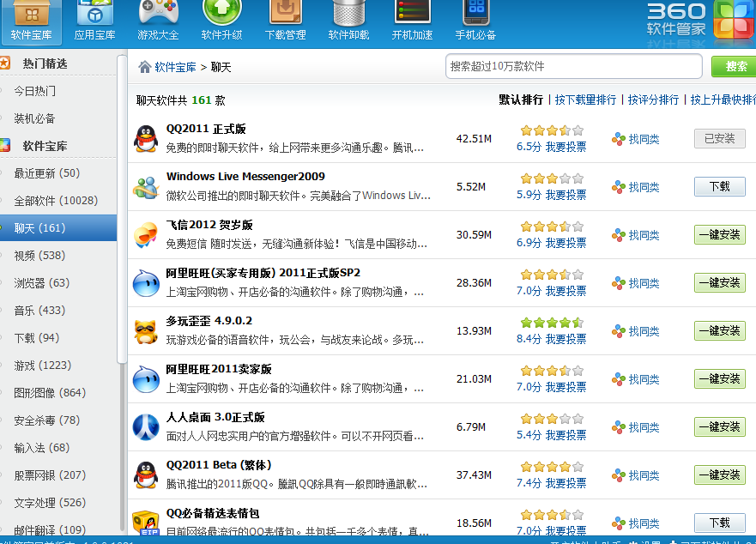756x544 pixels.
Task: Click the 阿里旺旺2011卖家版 app icon
Action: tap(146, 379)
